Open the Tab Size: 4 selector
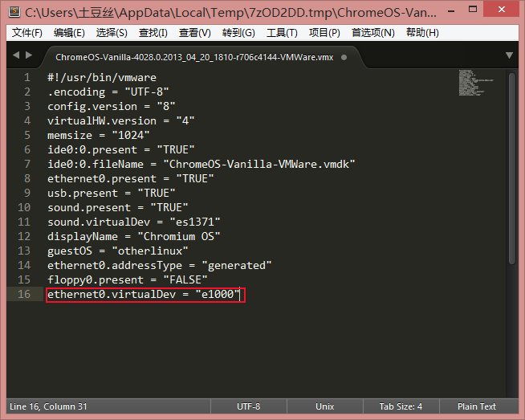The image size is (525, 420). (401, 406)
